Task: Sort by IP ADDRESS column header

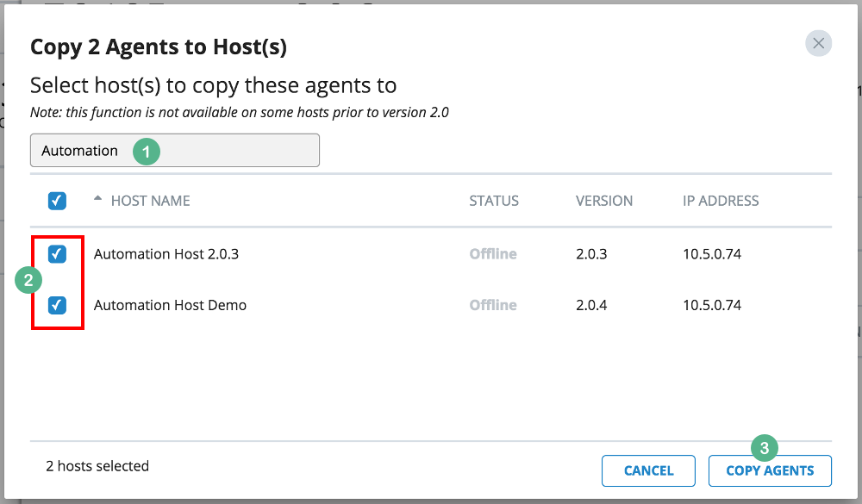Action: tap(721, 201)
